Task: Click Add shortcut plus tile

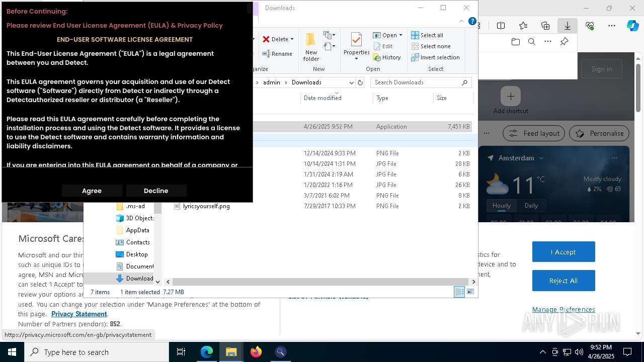Action: 511,96
